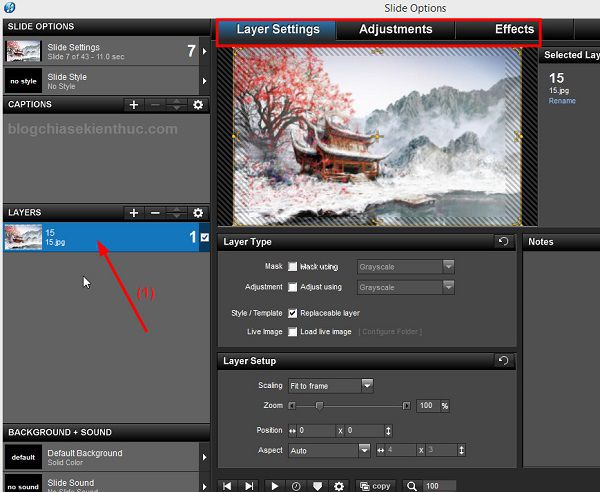
Task: Add a new caption with plus icon
Action: (x=134, y=105)
